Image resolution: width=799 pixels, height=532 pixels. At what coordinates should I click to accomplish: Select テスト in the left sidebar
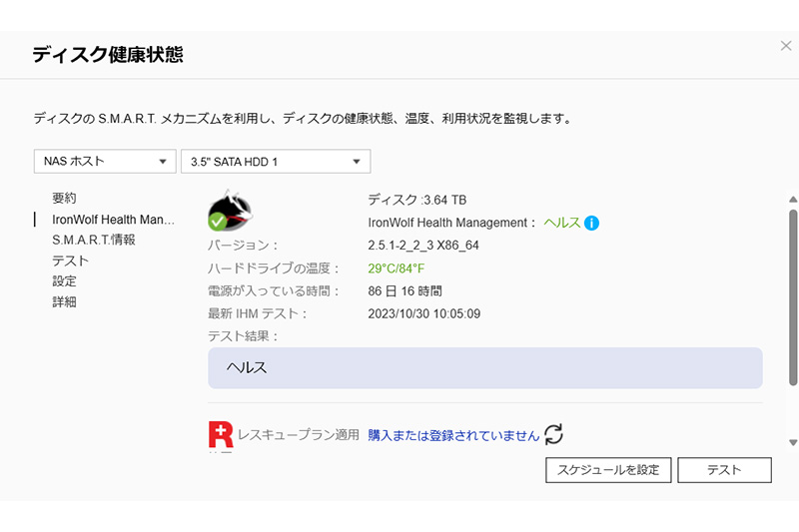[71, 261]
